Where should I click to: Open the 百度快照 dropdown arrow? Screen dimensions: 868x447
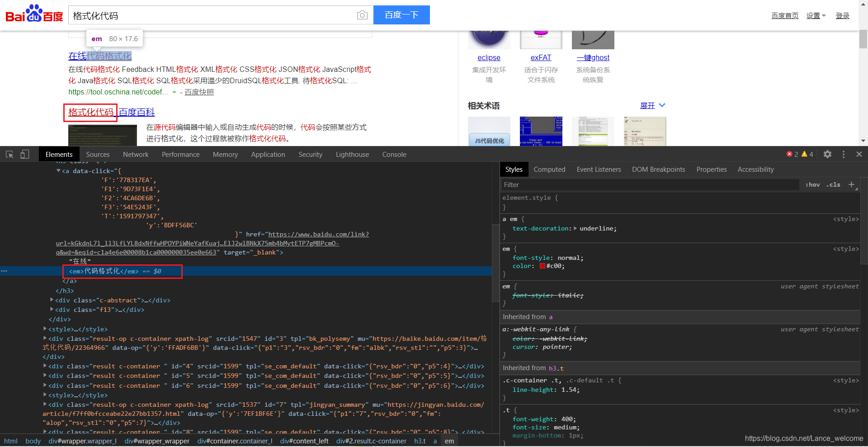click(x=174, y=92)
